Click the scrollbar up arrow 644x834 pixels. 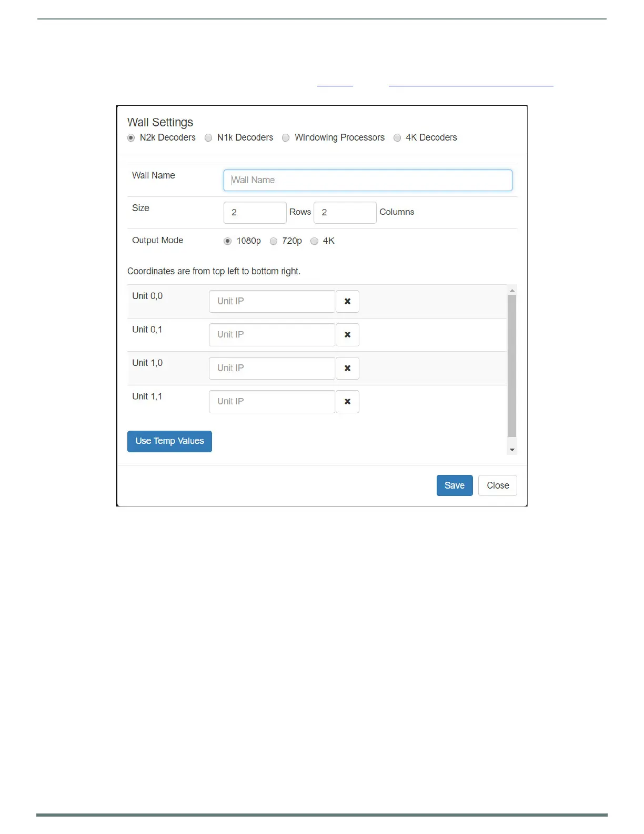tap(512, 291)
